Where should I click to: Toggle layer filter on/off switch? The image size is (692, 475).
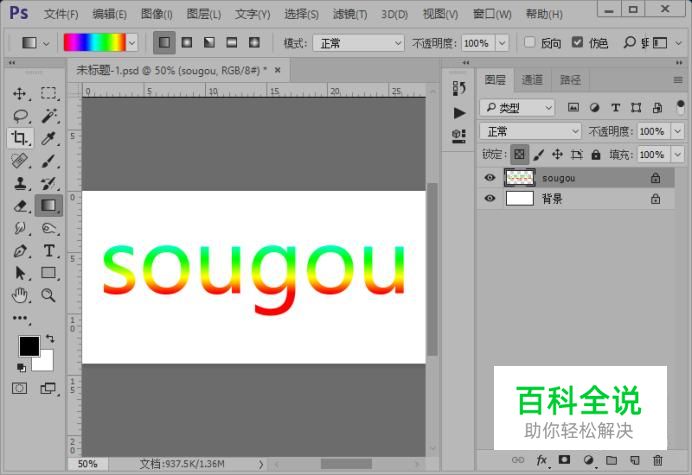tap(680, 107)
